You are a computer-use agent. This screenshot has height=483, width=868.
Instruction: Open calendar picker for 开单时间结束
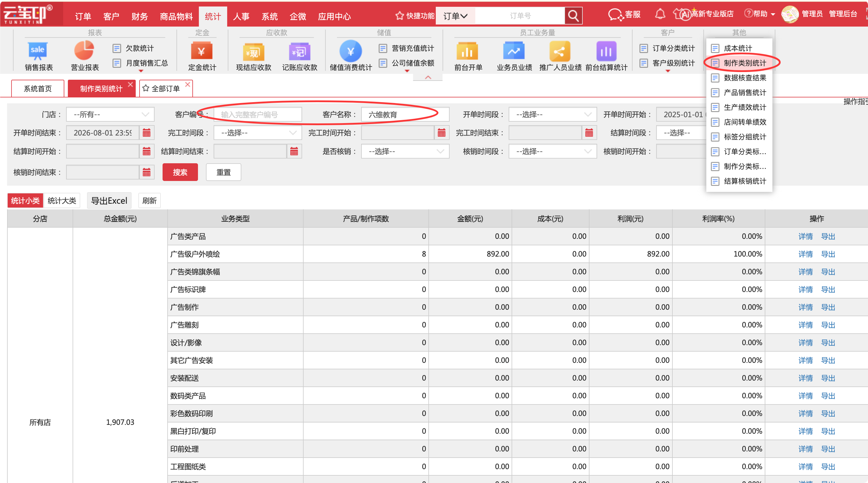tap(147, 133)
